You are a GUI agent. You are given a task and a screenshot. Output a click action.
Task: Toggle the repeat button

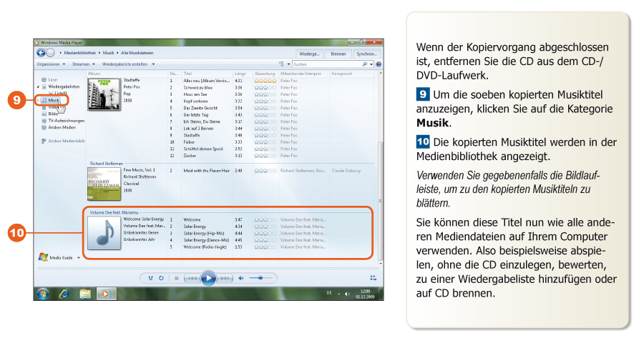coord(161,277)
